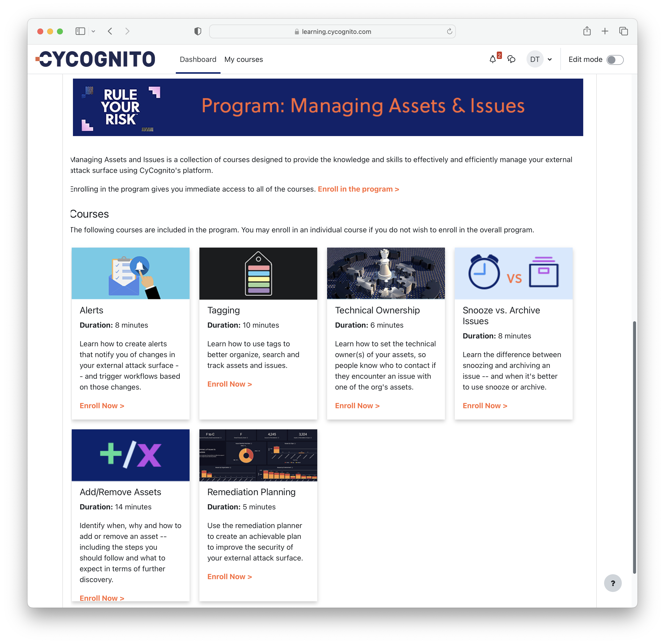Click the Enroll in the program link
The height and width of the screenshot is (644, 665).
(358, 189)
